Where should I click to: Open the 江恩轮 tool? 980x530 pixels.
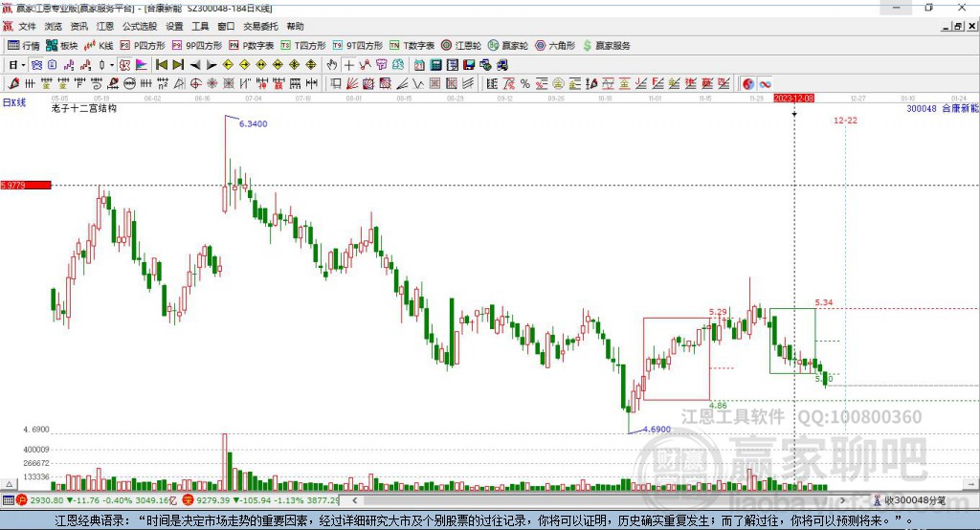(x=461, y=46)
